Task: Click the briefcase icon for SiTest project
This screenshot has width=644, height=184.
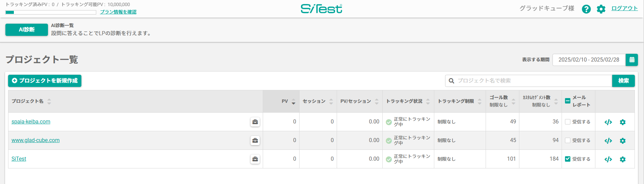Action: coord(255,159)
